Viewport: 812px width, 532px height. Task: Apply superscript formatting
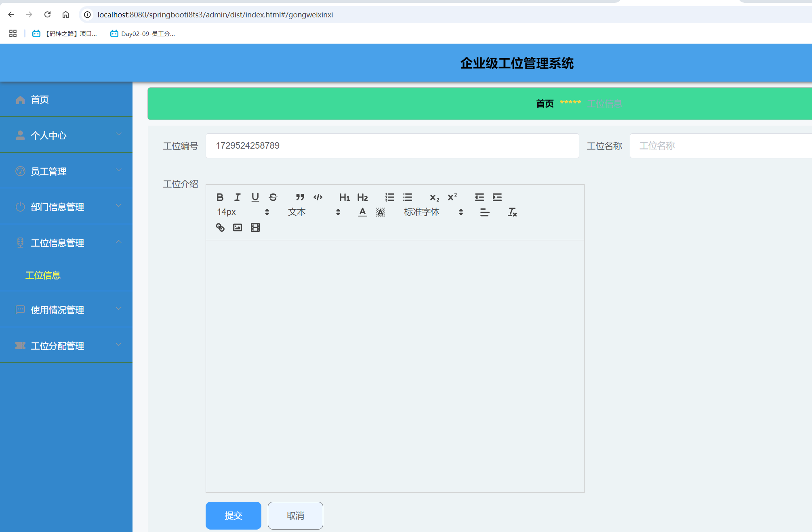coord(452,197)
